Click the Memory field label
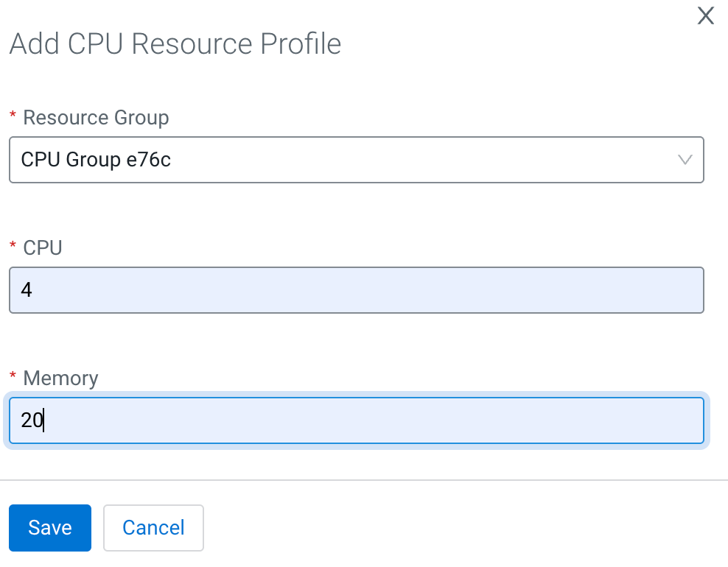This screenshot has height=567, width=728. [x=60, y=378]
